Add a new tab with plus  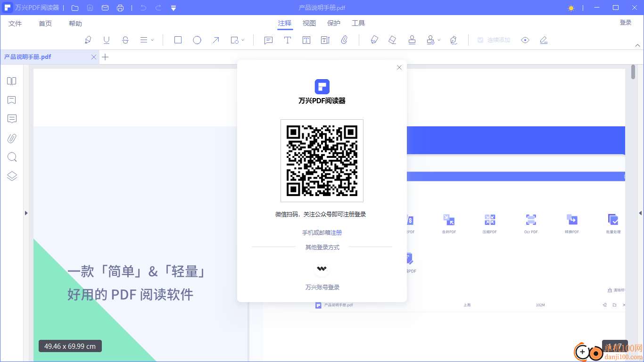(106, 57)
